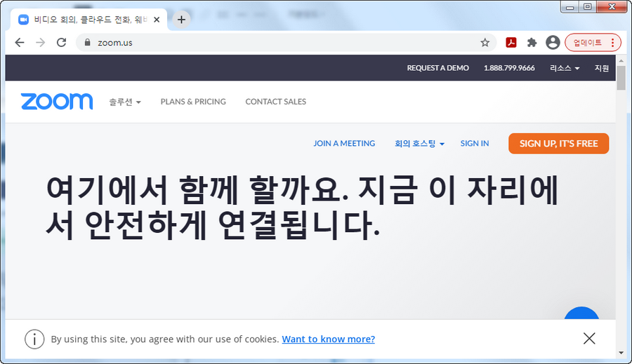The width and height of the screenshot is (632, 364).
Task: View site info via the lock icon
Action: click(87, 42)
